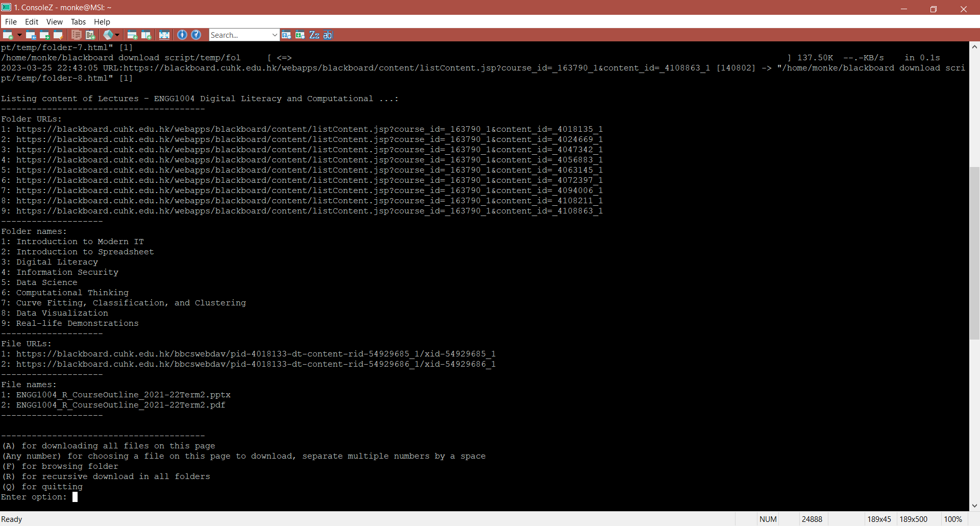Click the ConsoleZ title bar app icon

pyautogui.click(x=6, y=7)
